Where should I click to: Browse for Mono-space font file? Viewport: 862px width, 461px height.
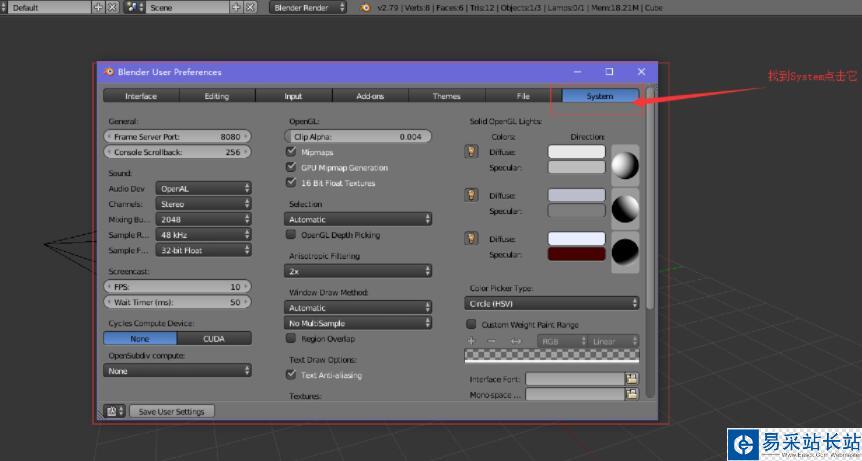tap(632, 394)
